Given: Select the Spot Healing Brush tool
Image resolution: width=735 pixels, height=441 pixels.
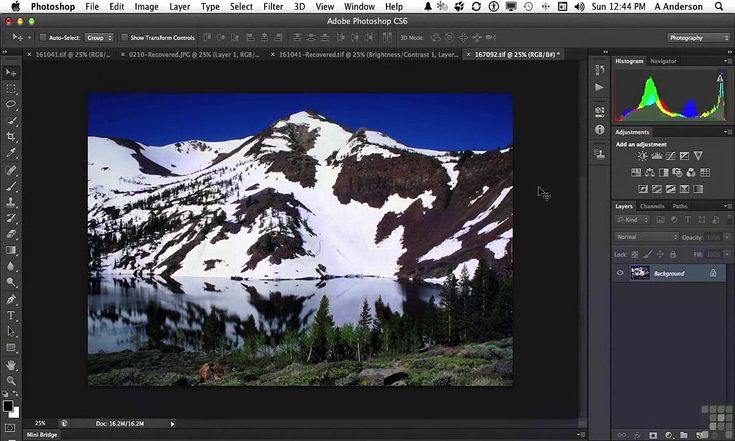Looking at the screenshot, I should (x=10, y=170).
